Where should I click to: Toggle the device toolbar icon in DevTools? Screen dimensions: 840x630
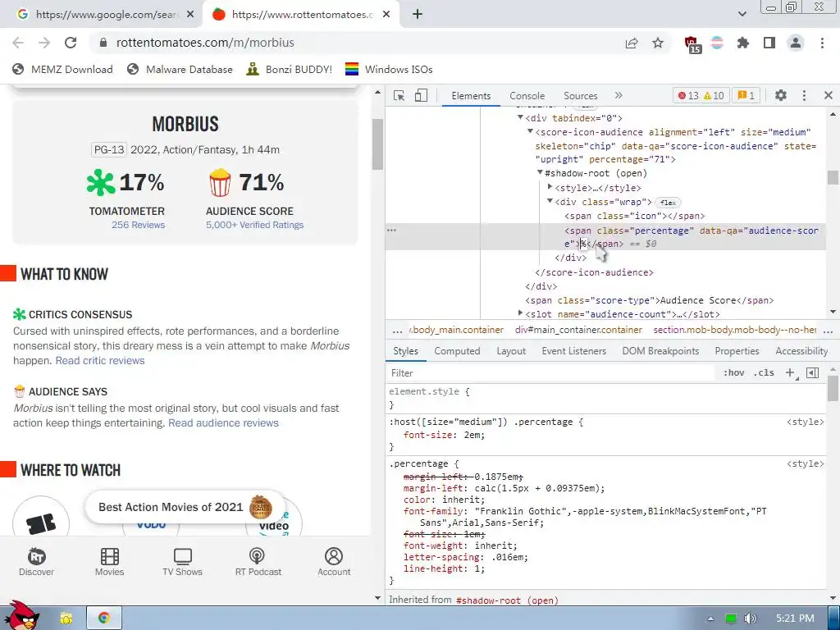click(421, 95)
